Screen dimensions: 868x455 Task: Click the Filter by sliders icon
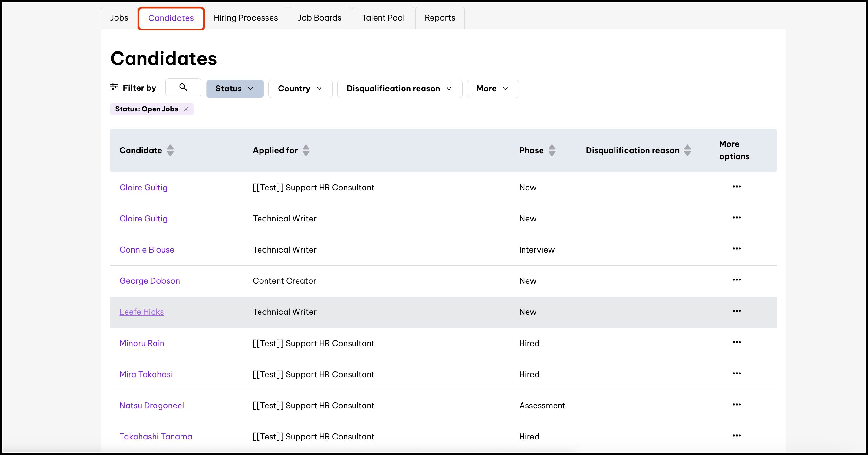coord(114,87)
